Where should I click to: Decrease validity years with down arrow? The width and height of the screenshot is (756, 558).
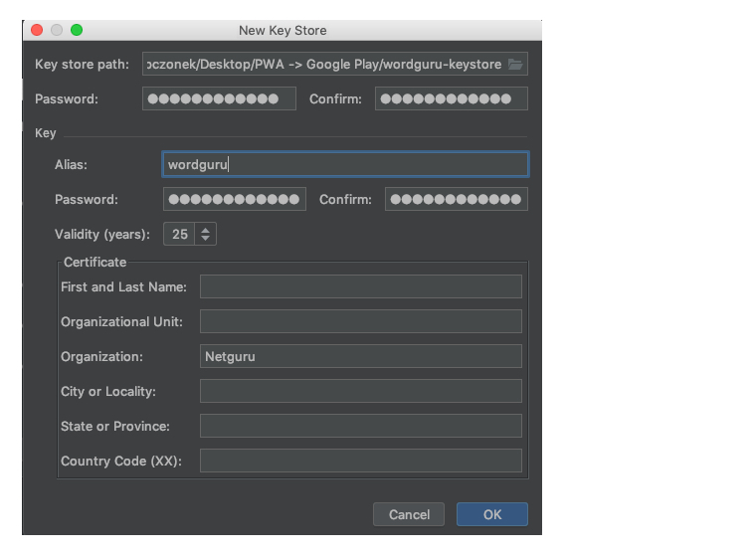tap(205, 239)
